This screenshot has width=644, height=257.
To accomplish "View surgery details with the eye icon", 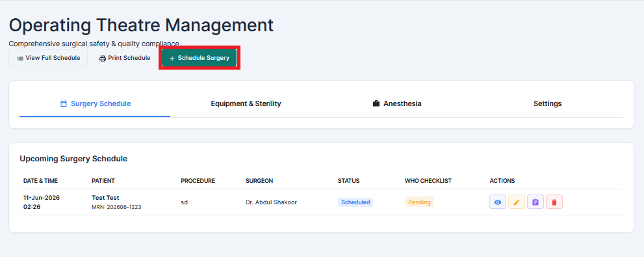I will 497,202.
